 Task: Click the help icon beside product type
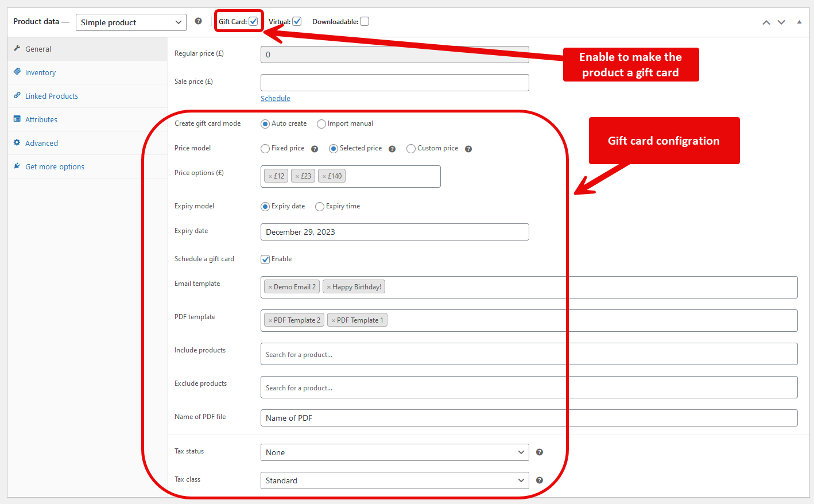pyautogui.click(x=198, y=21)
